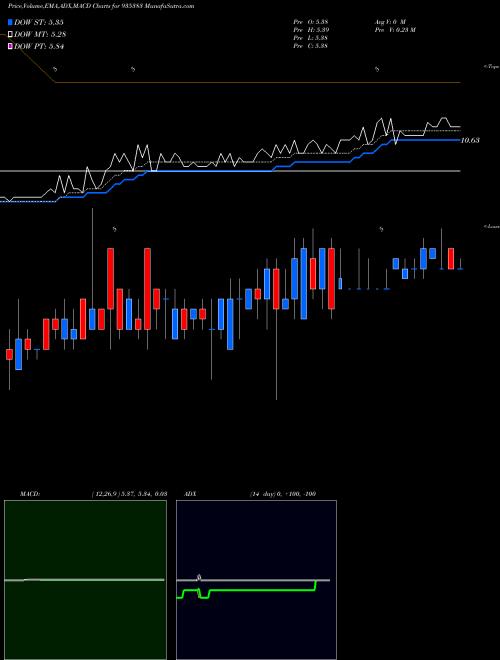Click the 0 label in ADX panel

pos(199,577)
